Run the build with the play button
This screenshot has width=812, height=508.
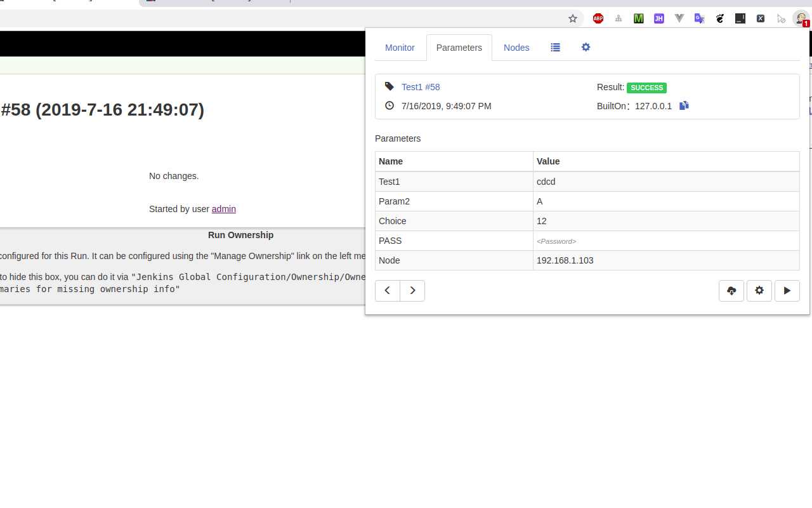(x=787, y=290)
